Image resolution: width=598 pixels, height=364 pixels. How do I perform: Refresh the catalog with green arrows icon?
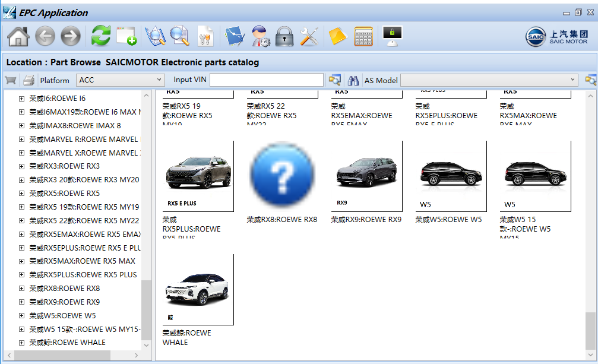[x=101, y=36]
